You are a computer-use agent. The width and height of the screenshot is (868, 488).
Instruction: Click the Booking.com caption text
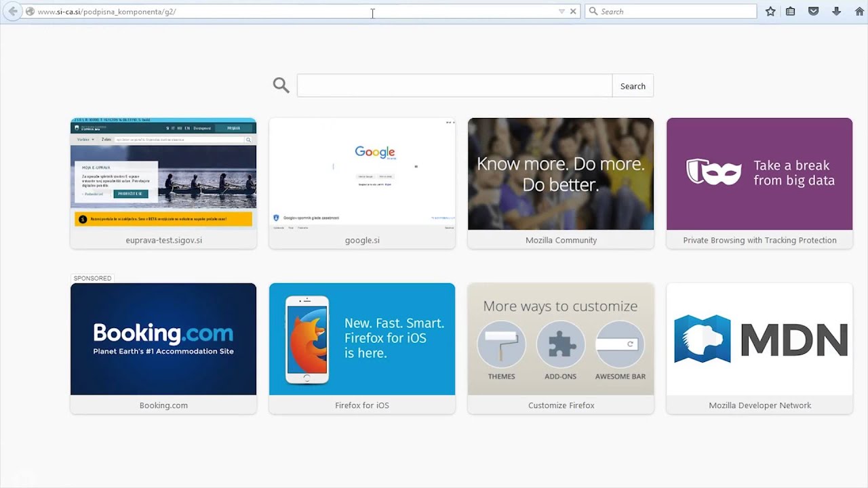pyautogui.click(x=163, y=405)
